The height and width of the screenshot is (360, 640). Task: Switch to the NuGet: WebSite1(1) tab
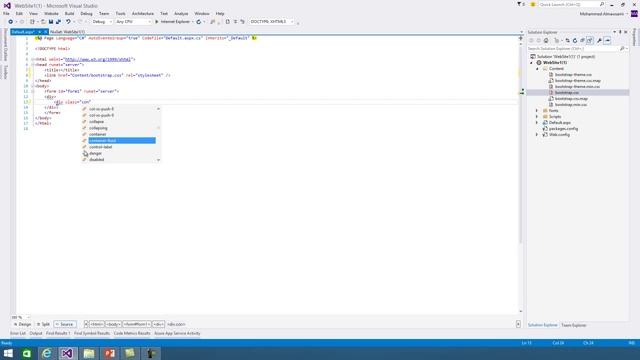click(67, 32)
